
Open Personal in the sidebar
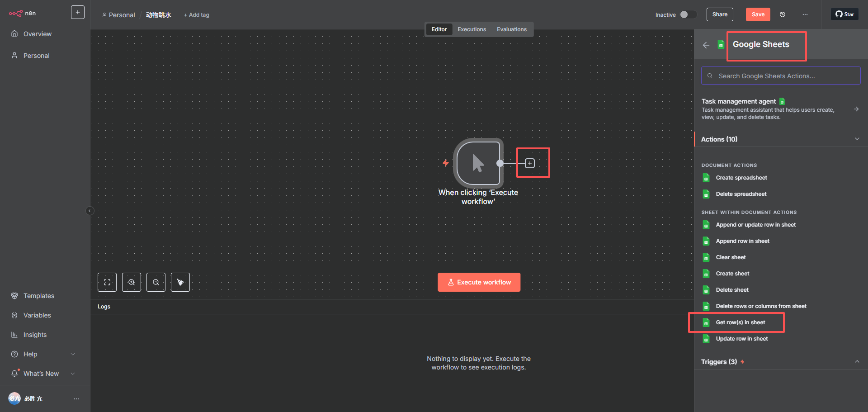coord(37,56)
